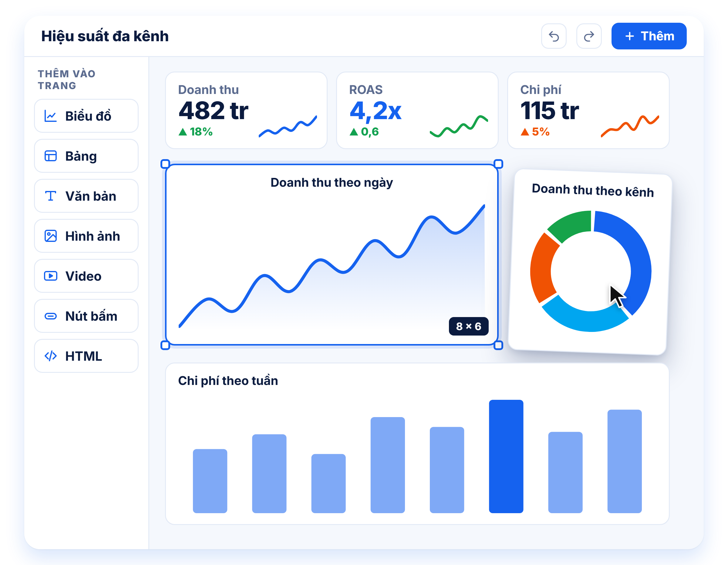Click the green ROAS sparkline
The image size is (728, 565).
click(x=459, y=126)
